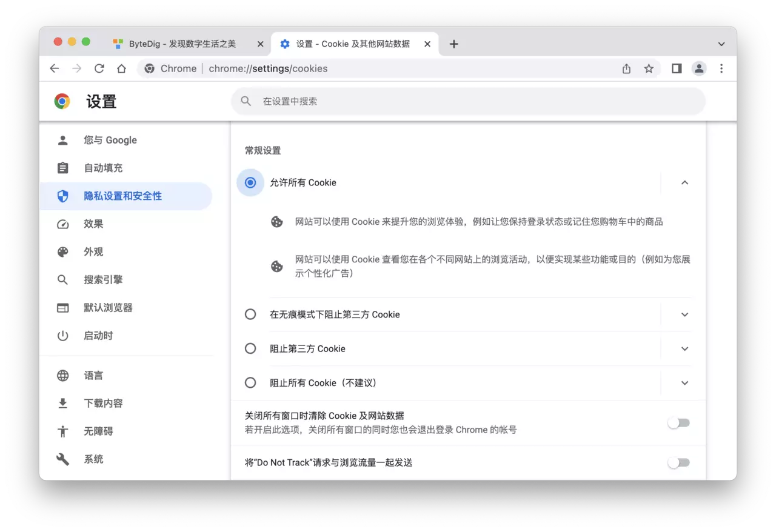776x532 pixels.
Task: Click the 设置 page title
Action: (x=101, y=101)
